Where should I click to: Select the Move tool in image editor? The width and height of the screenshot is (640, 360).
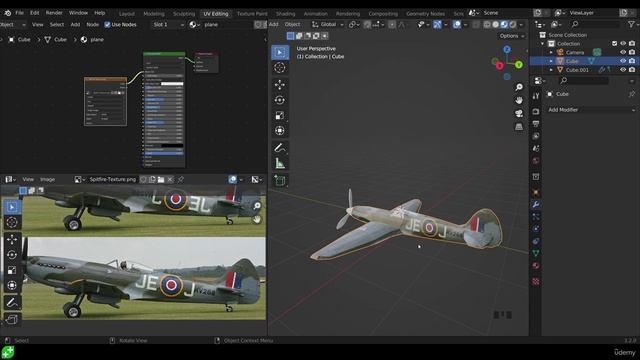(x=12, y=239)
